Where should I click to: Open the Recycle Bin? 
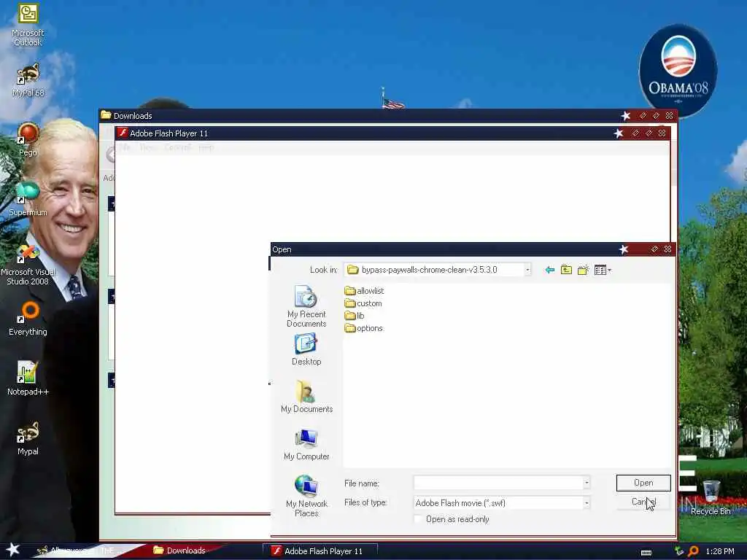tap(711, 497)
